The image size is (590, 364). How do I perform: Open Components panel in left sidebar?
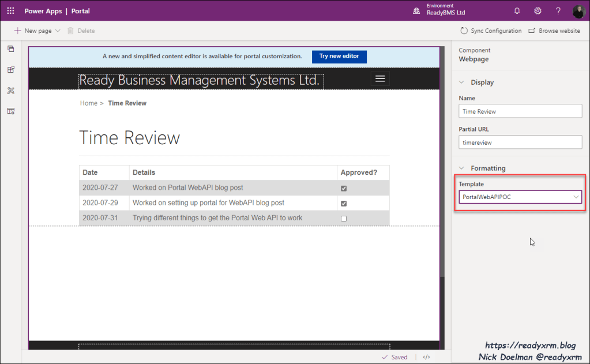coord(10,70)
